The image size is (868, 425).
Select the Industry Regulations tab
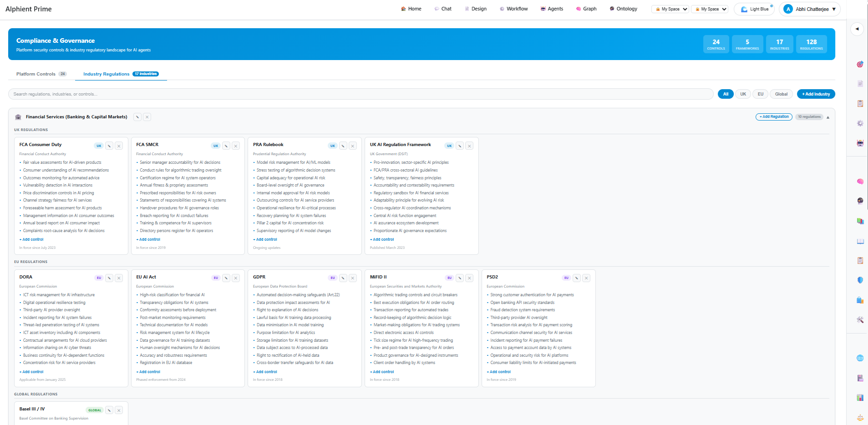pos(121,74)
